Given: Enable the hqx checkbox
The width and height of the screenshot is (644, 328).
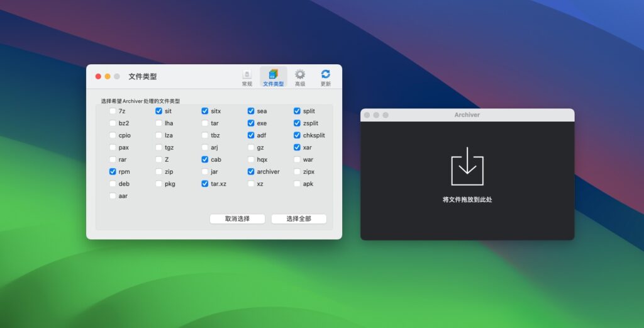Looking at the screenshot, I should coord(251,159).
